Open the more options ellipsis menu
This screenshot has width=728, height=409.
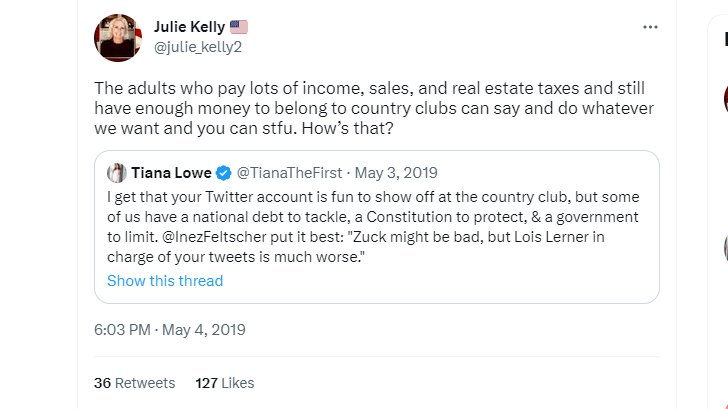tap(650, 27)
